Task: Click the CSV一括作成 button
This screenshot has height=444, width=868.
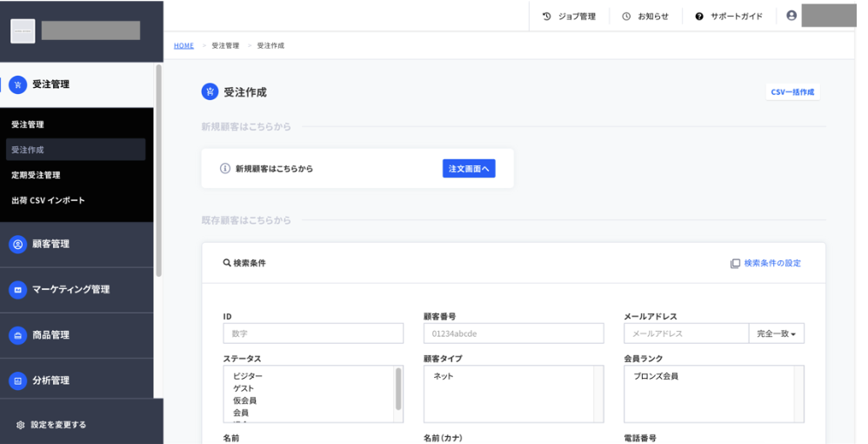Action: (x=792, y=92)
